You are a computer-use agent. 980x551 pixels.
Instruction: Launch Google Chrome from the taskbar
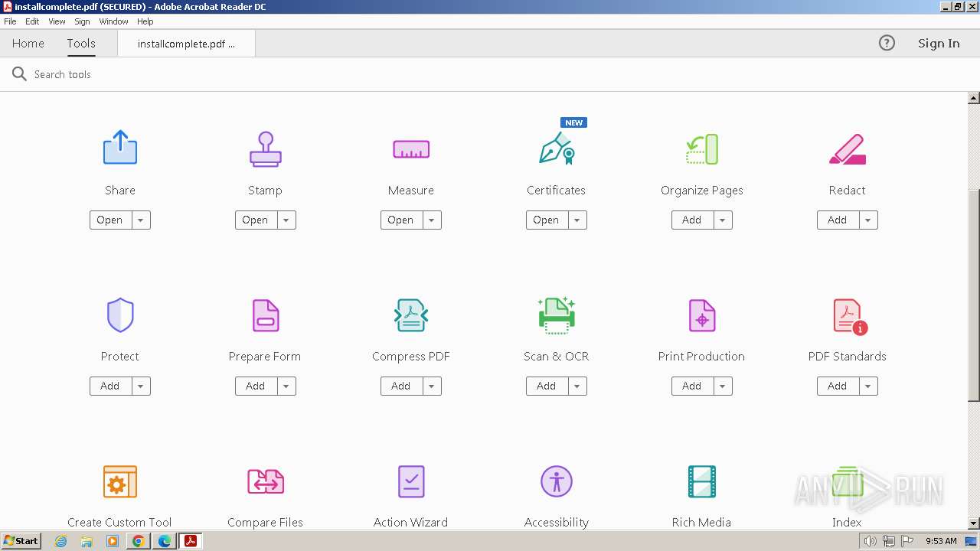(139, 541)
